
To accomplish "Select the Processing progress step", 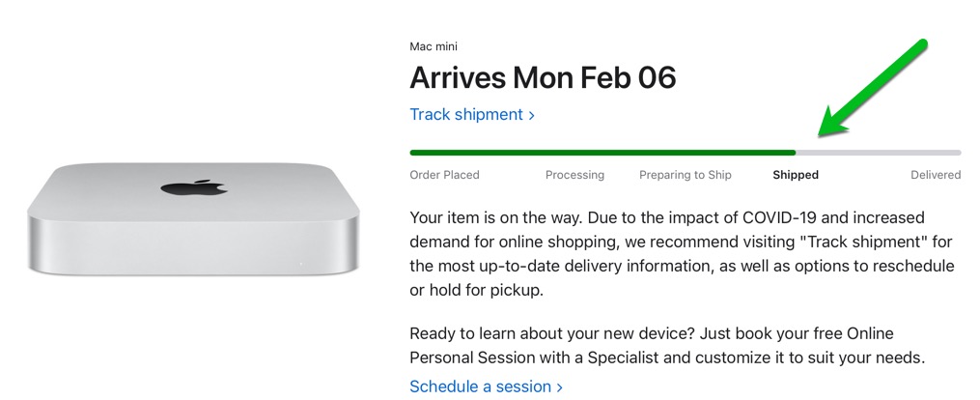I will click(x=574, y=175).
